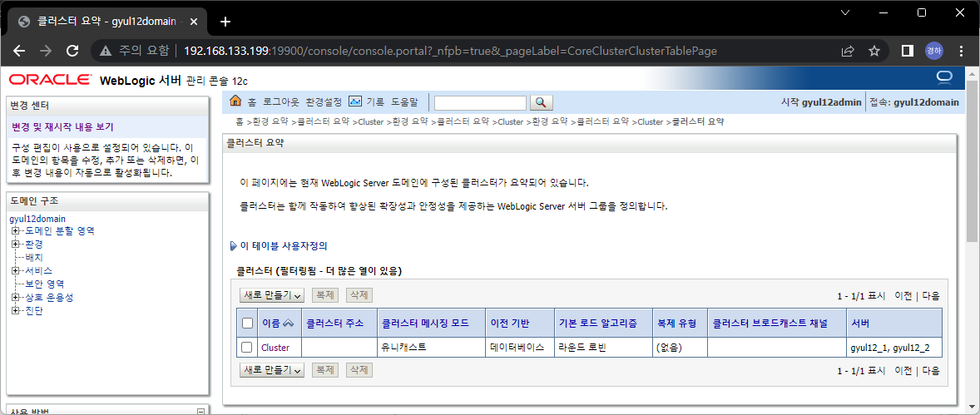Click the gyul12domain root tree link
The image size is (980, 415).
click(x=37, y=219)
